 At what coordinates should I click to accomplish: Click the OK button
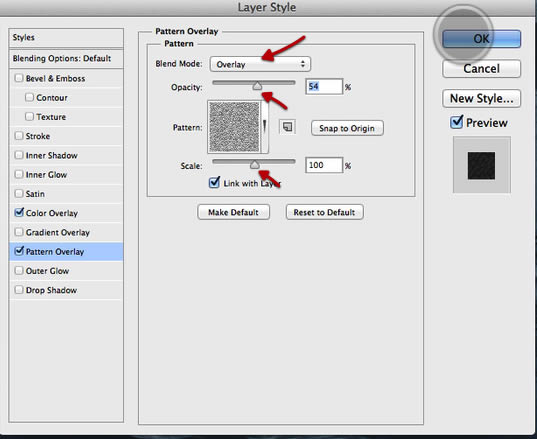coord(482,39)
